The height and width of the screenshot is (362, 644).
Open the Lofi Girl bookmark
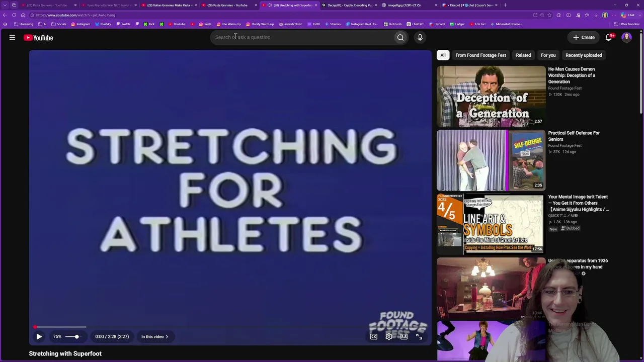point(478,24)
